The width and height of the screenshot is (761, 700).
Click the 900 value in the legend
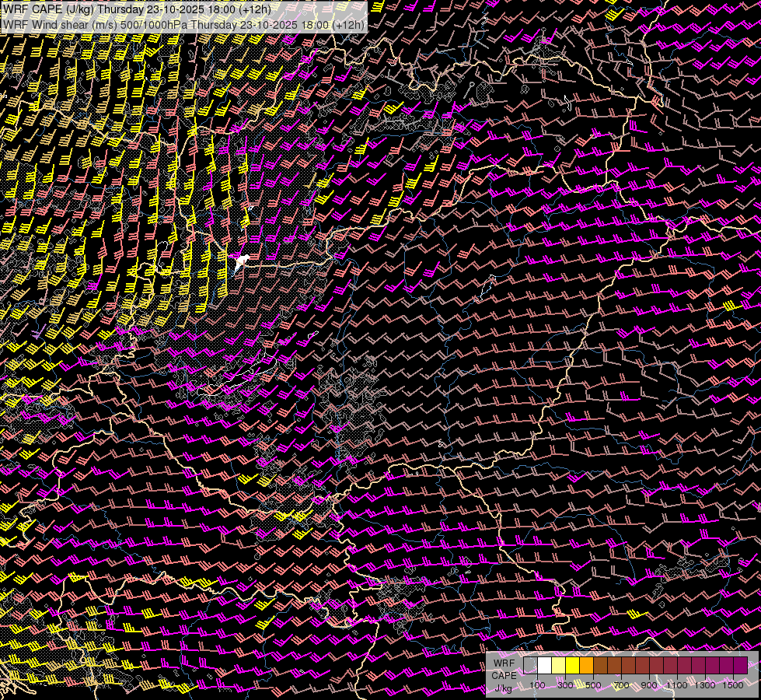click(649, 685)
